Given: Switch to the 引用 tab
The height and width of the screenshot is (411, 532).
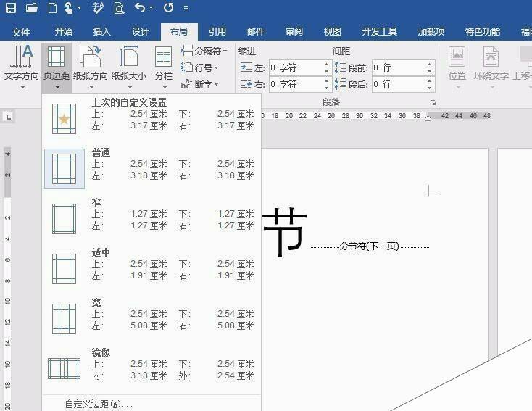Looking at the screenshot, I should point(217,32).
